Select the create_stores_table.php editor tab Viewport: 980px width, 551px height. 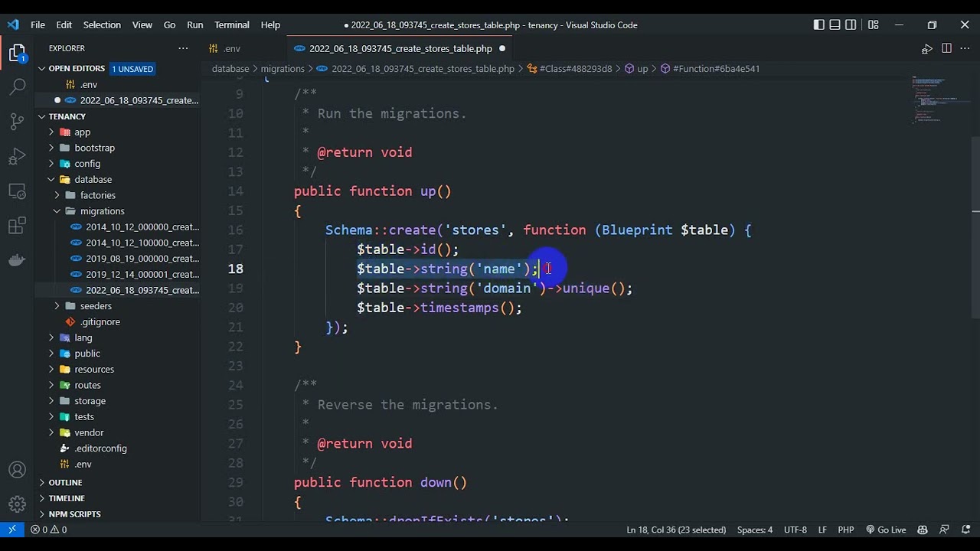(400, 48)
